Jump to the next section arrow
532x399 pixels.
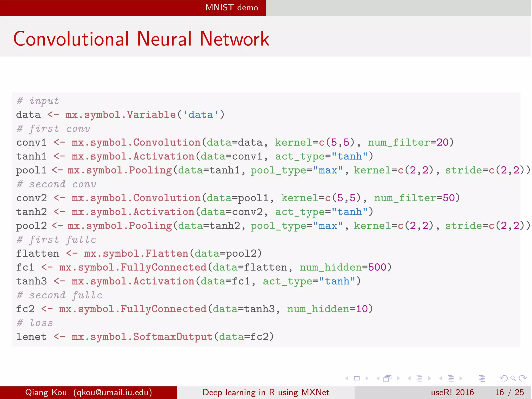pyautogui.click(x=461, y=378)
